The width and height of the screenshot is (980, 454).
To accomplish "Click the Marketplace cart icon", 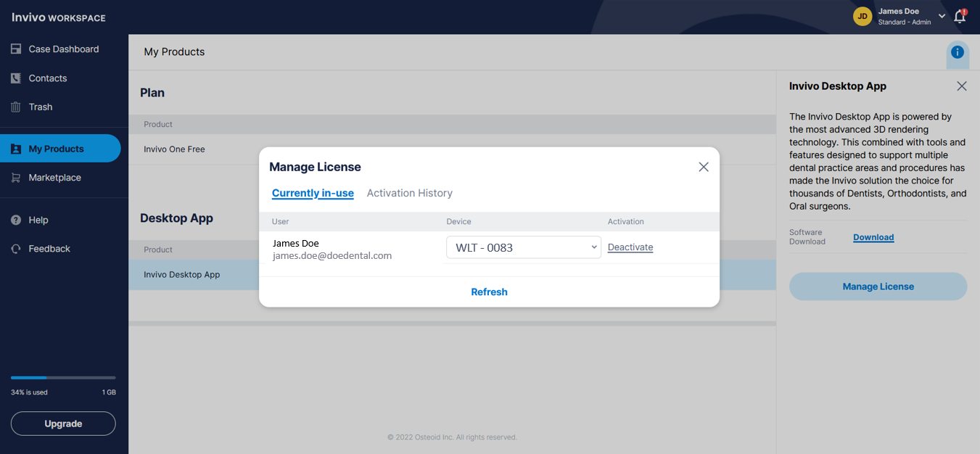I will pyautogui.click(x=16, y=178).
